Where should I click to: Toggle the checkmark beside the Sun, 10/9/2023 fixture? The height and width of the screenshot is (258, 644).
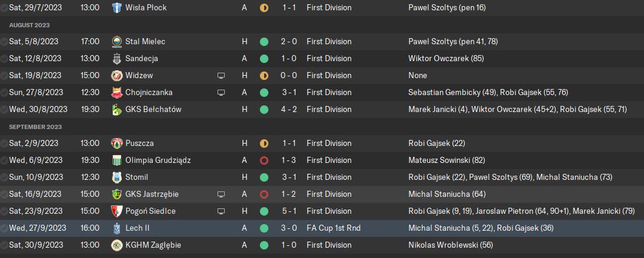pyautogui.click(x=4, y=177)
